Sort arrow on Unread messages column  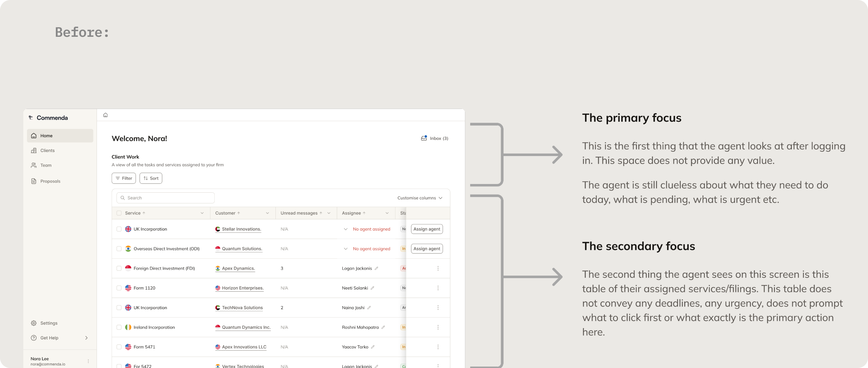point(321,213)
